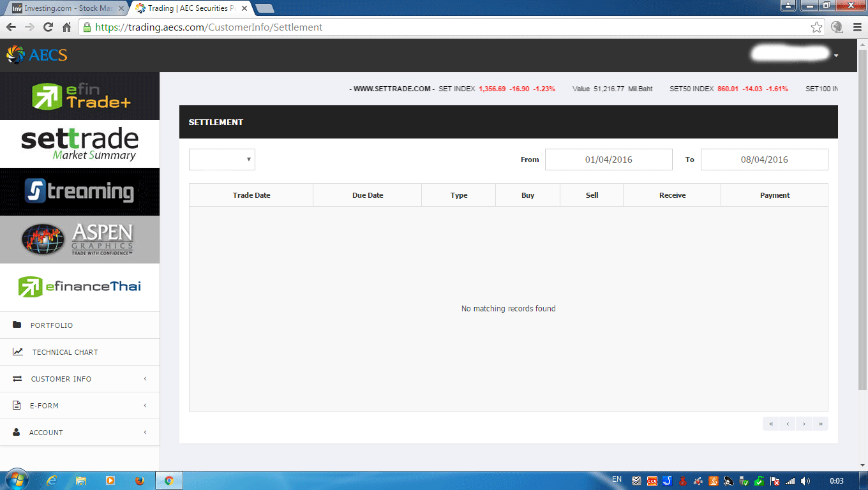
Task: Click the chevron beside E-Form
Action: [x=145, y=406]
